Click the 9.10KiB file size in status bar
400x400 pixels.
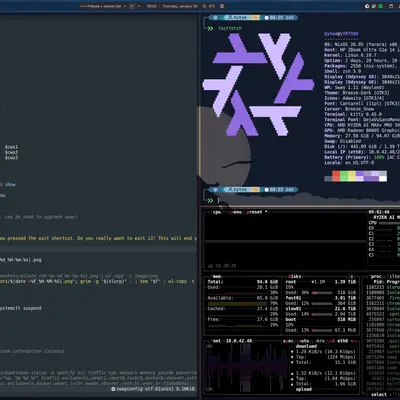pos(185,389)
